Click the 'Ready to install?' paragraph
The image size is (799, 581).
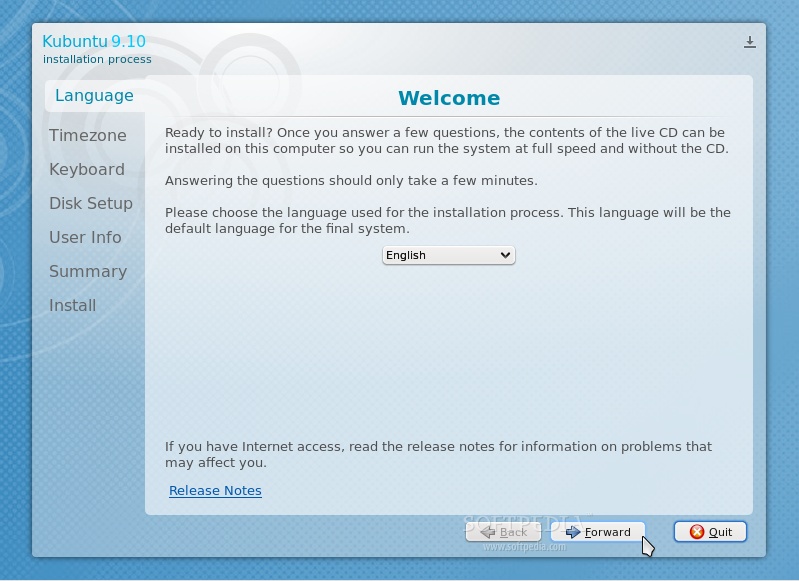[x=447, y=141]
